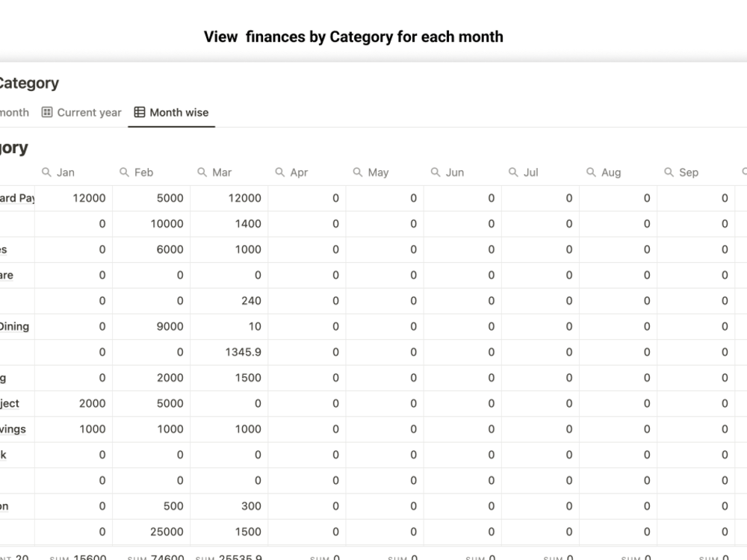Open the Current year view tab
747x560 pixels.
click(x=81, y=113)
